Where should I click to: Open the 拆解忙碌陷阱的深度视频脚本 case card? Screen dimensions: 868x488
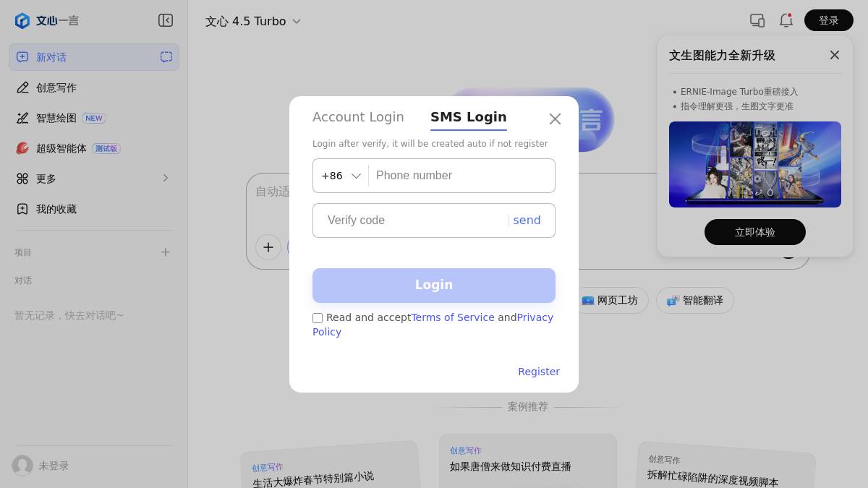pos(726,466)
